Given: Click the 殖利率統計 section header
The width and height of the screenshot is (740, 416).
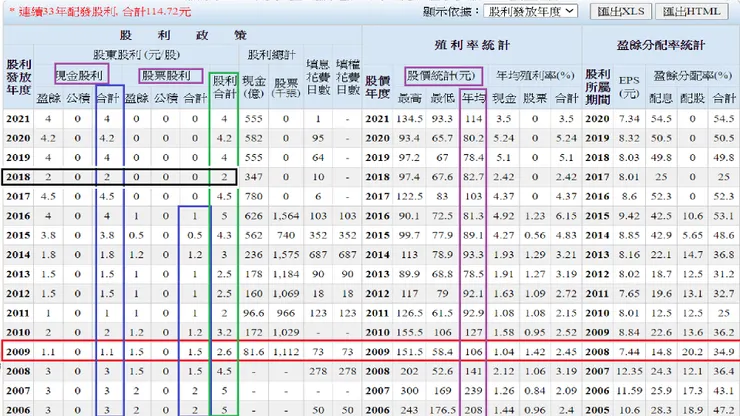Looking at the screenshot, I should (471, 45).
